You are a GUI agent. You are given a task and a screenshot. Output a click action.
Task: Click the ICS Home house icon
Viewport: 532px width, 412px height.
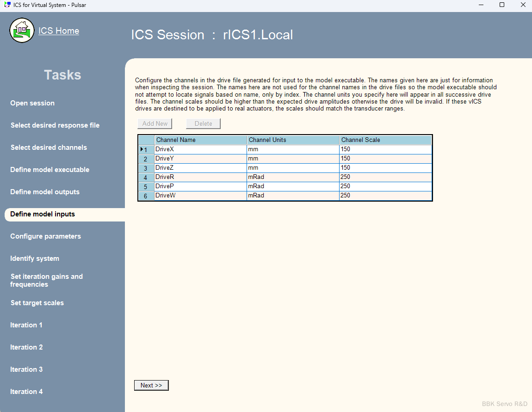(22, 31)
